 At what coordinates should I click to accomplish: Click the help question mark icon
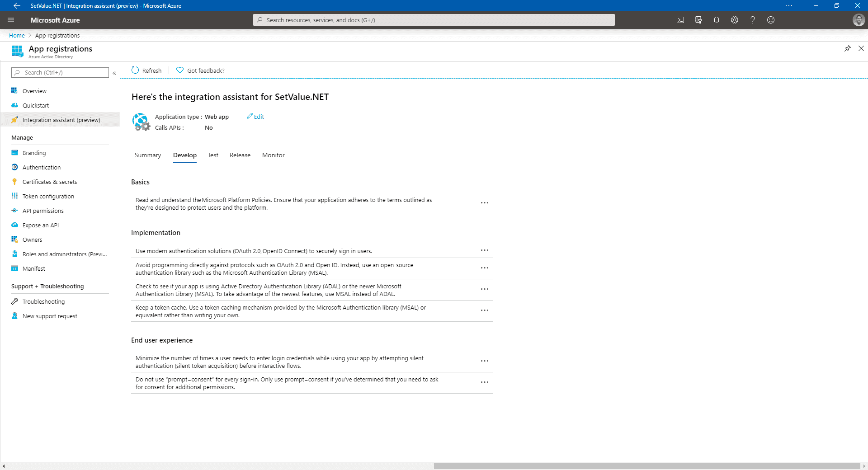pyautogui.click(x=753, y=20)
